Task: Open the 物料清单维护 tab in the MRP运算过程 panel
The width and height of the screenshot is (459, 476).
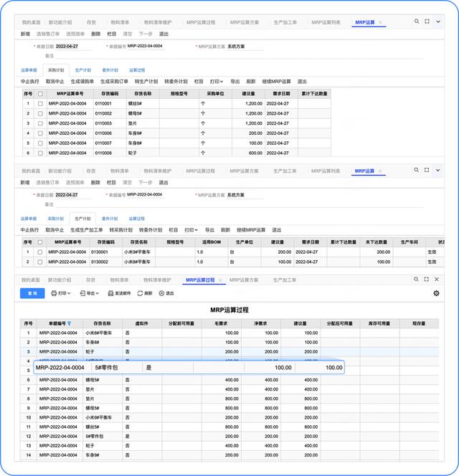Action: click(x=157, y=280)
